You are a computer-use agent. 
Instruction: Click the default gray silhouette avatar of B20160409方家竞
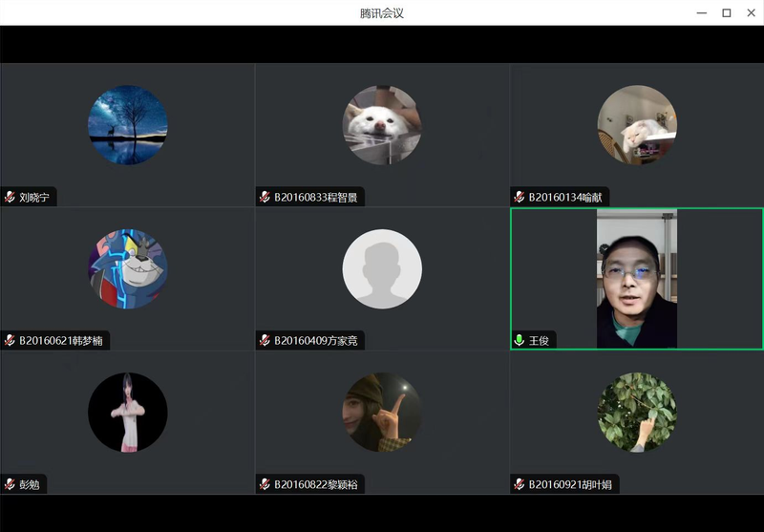coord(382,268)
